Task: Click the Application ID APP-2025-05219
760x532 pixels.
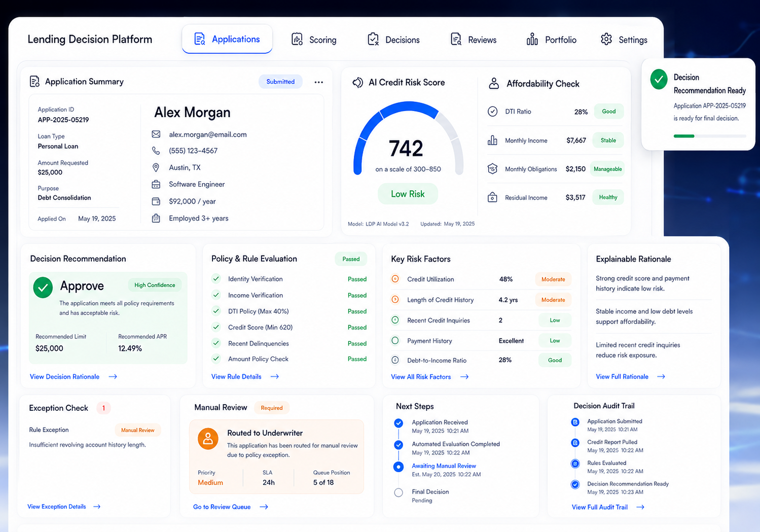Action: (x=63, y=120)
